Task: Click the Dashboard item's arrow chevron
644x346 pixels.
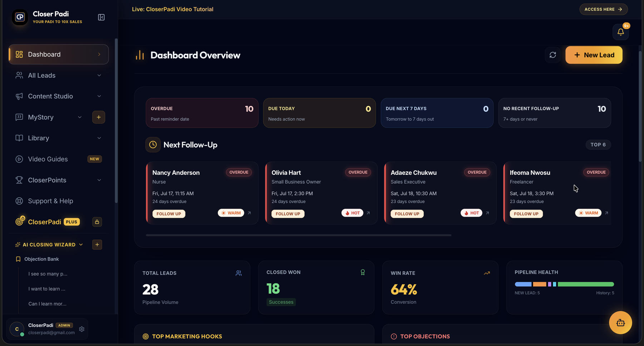Action: pyautogui.click(x=99, y=54)
